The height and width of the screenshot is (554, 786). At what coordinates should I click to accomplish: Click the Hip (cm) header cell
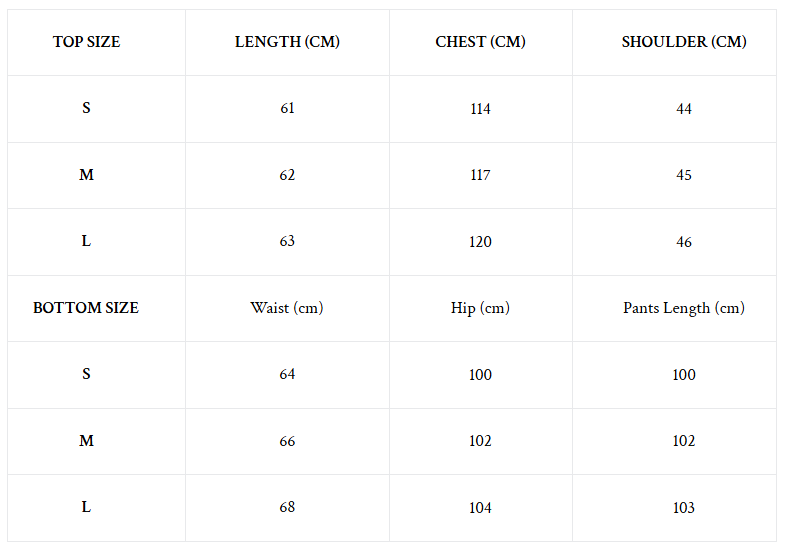tap(480, 308)
